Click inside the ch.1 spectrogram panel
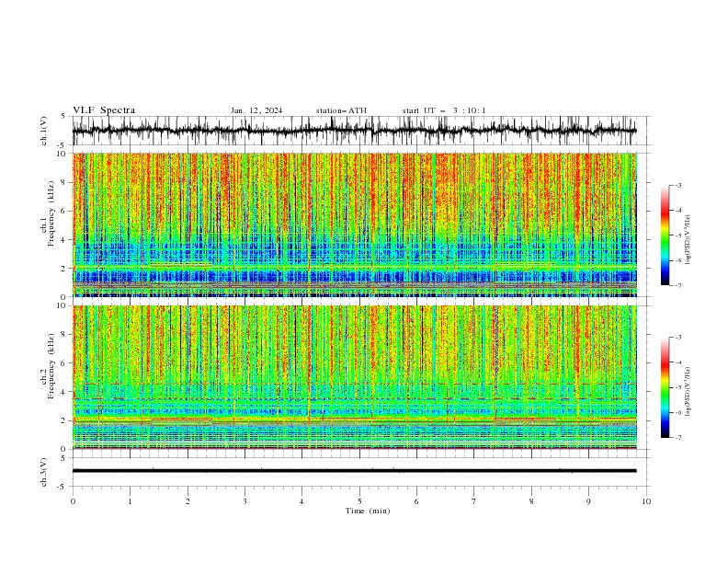This screenshot has width=728, height=563. 355,224
